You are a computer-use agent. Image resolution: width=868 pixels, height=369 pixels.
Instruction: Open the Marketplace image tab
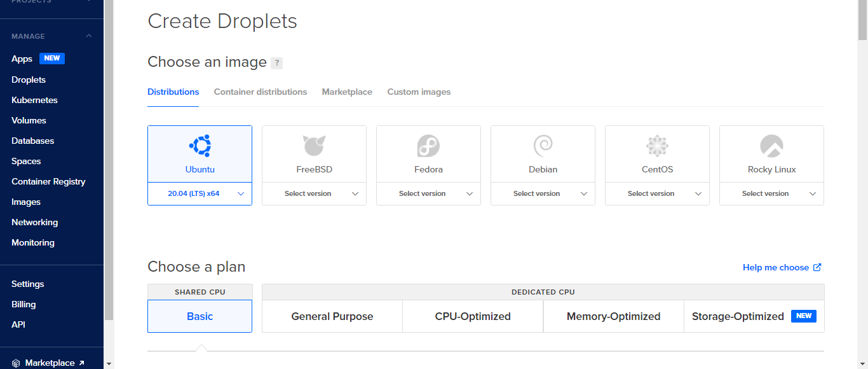(347, 92)
